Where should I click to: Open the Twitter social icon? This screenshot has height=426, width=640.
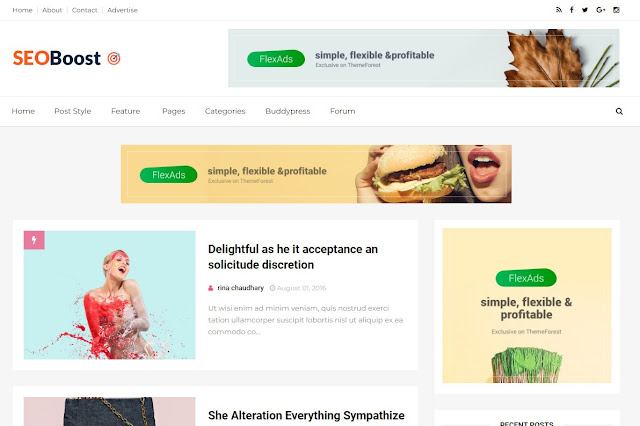click(x=585, y=10)
